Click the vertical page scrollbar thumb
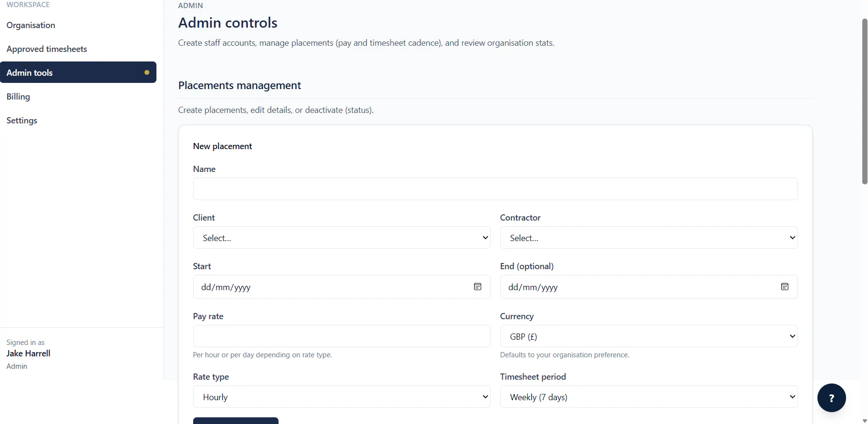Screen dimensions: 868x424 click(865, 101)
